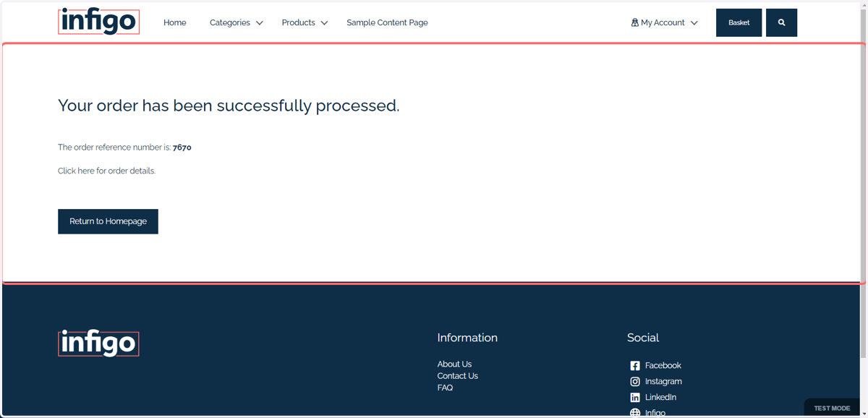Open the Facebook social link text
This screenshot has height=418, width=868.
point(663,366)
